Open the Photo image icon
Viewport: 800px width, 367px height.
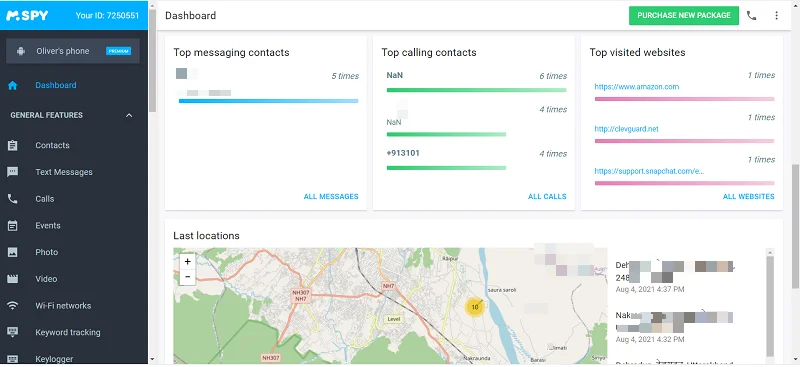click(x=13, y=252)
